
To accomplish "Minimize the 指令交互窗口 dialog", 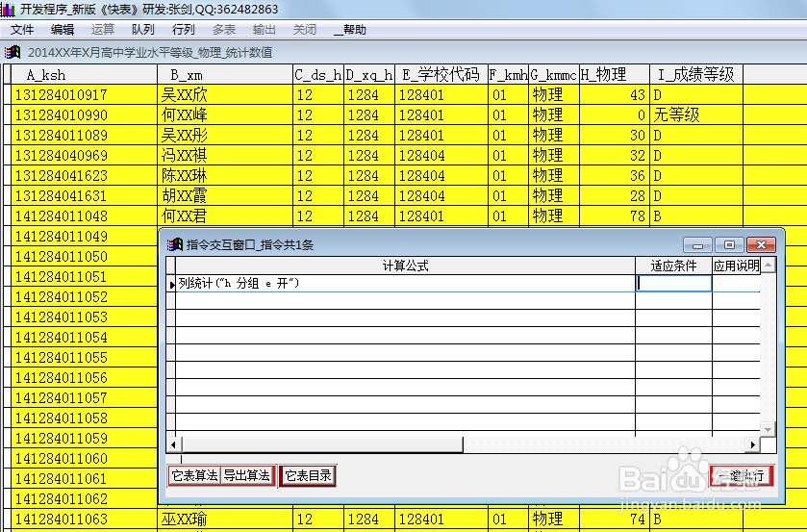I will pos(697,244).
